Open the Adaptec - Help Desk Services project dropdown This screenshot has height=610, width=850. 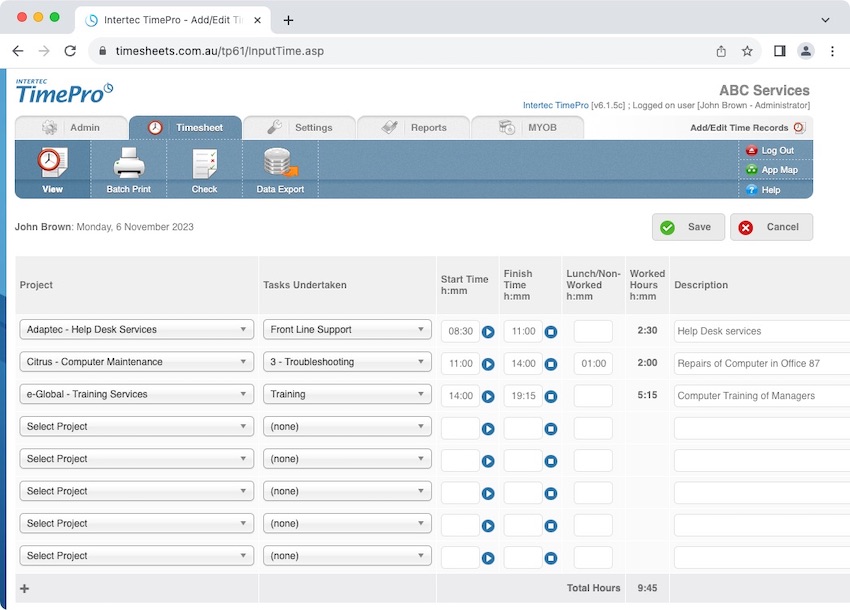[x=137, y=330]
